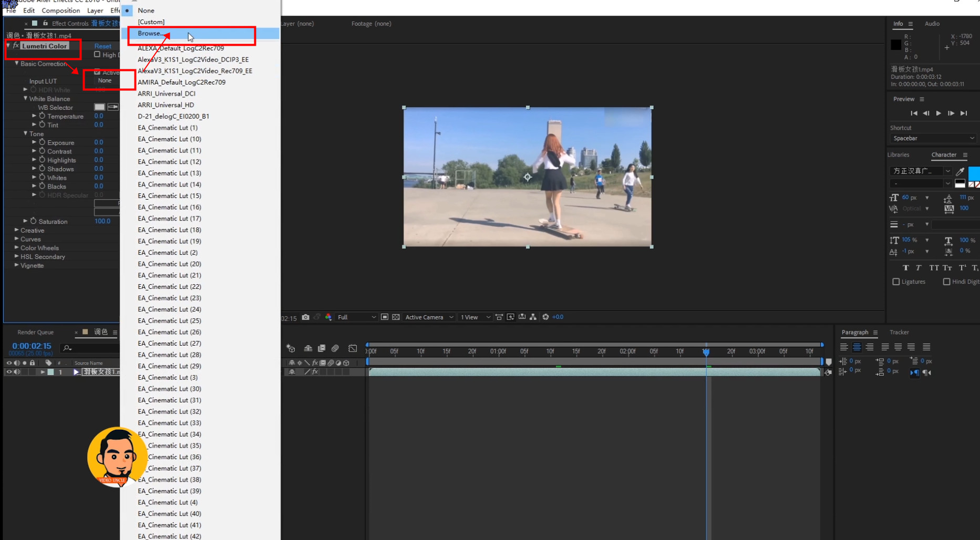Expand layer 1 properties in timeline
The image size is (980, 540).
click(x=43, y=372)
